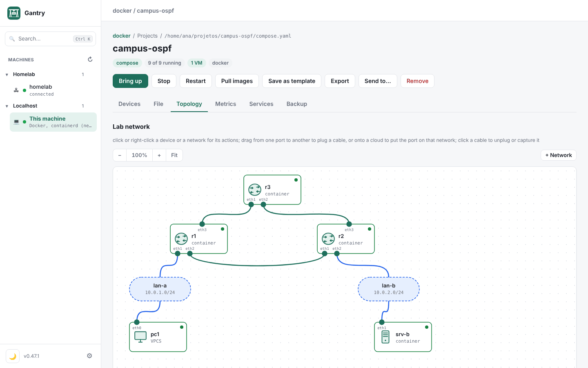Viewport: 588px width, 368px height.
Task: Add a new Network
Action: 559,155
